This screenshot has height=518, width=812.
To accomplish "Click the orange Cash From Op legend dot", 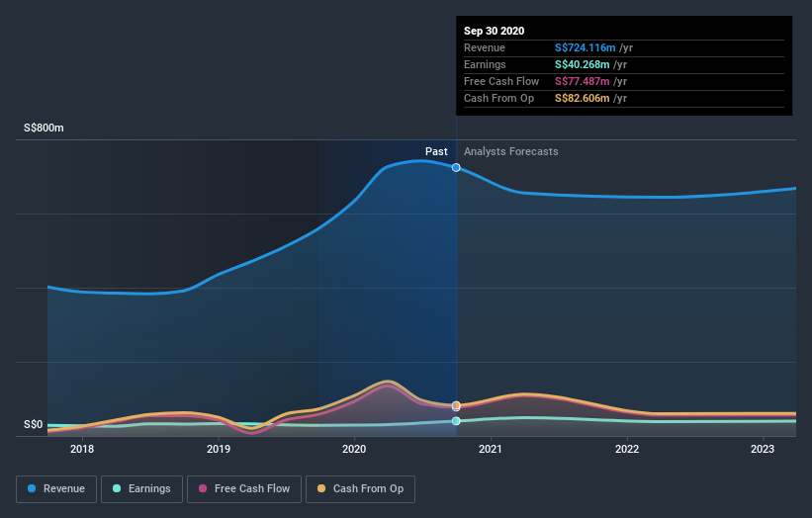I will click(321, 488).
